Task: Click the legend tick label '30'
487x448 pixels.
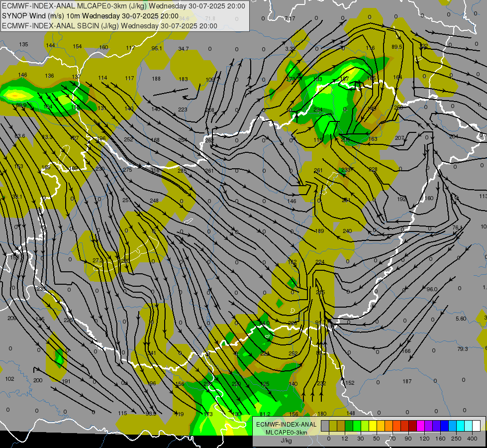Action: tap(361, 439)
